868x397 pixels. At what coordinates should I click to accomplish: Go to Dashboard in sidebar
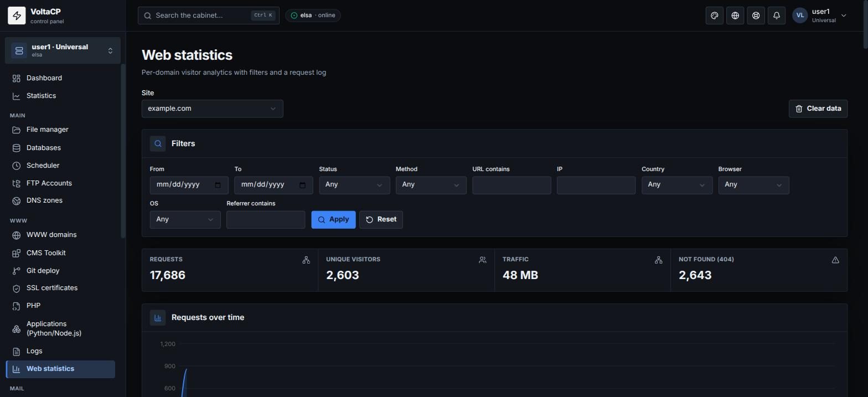coord(60,78)
